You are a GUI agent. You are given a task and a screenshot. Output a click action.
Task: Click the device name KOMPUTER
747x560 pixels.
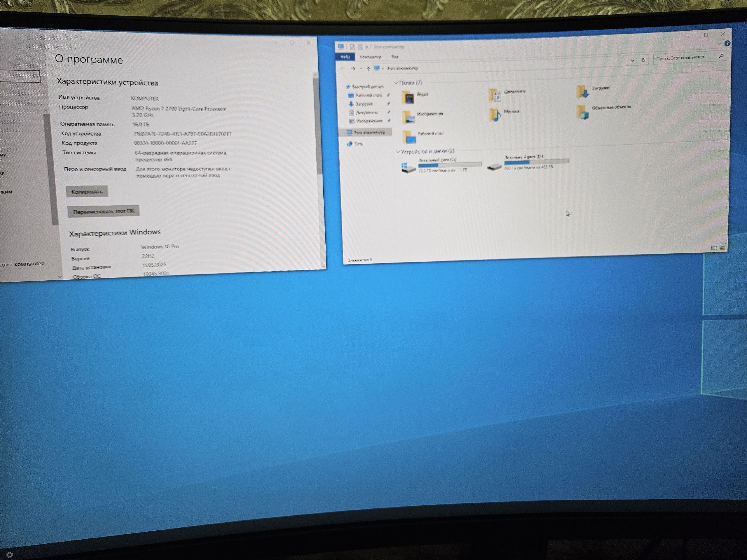pyautogui.click(x=145, y=99)
